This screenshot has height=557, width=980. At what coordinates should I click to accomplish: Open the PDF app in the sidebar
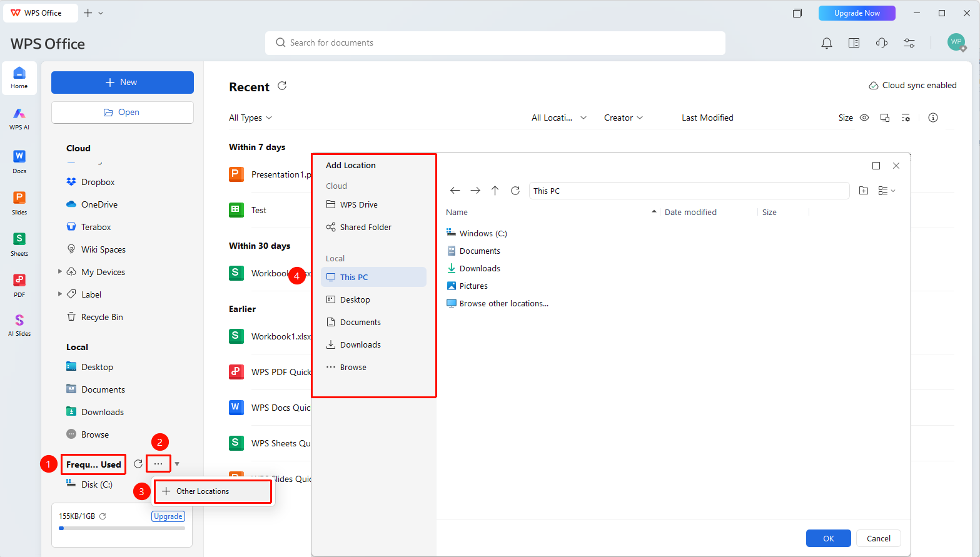tap(19, 285)
